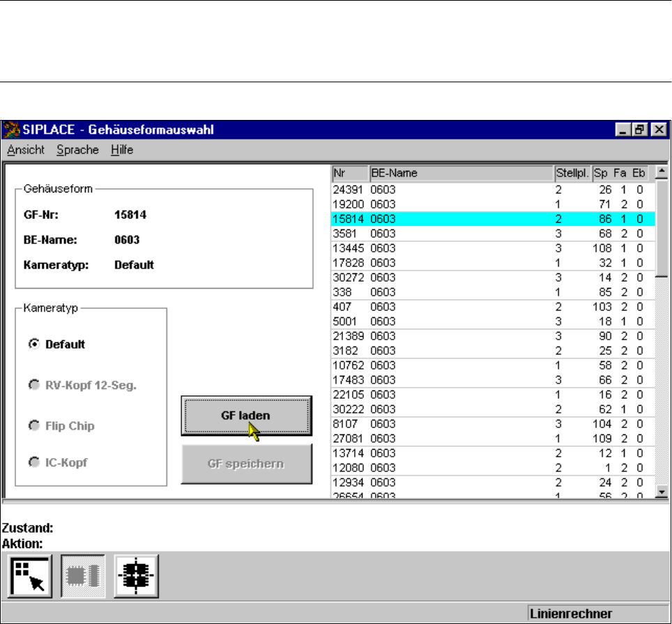Click the SIPLACE application icon in title bar

pos(12,130)
